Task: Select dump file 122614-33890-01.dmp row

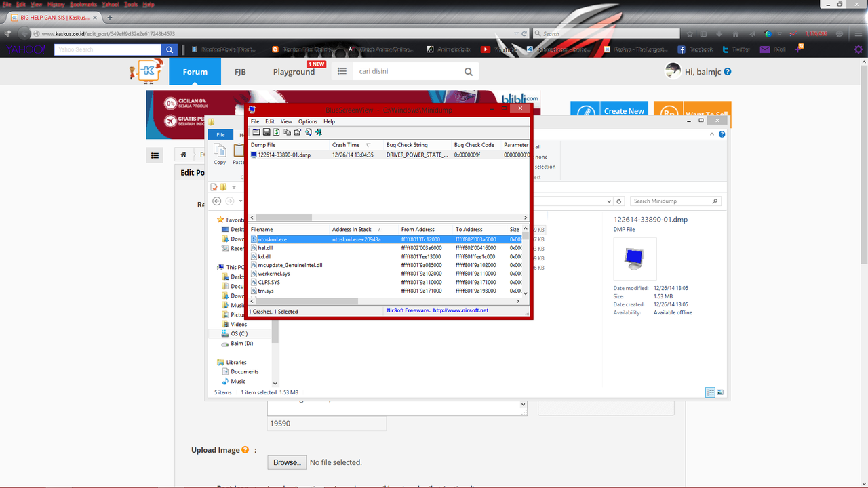Action: (388, 155)
